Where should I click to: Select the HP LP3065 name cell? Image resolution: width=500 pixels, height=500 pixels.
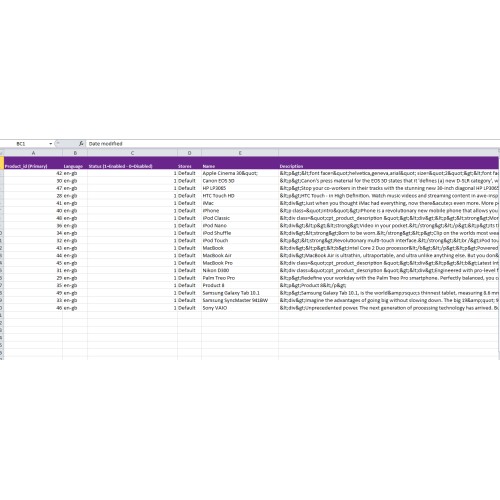pyautogui.click(x=240, y=188)
